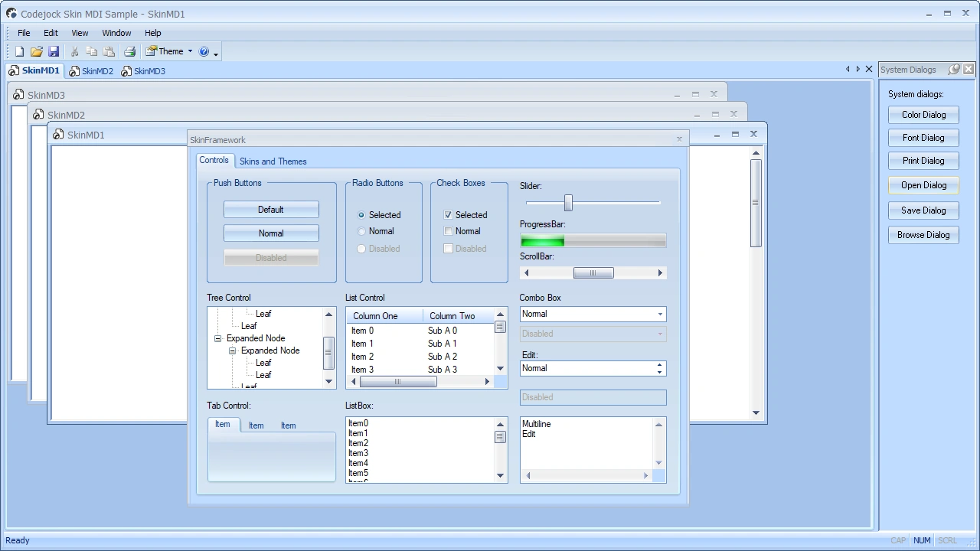
Task: Switch to Skins and Themes tab
Action: (273, 161)
